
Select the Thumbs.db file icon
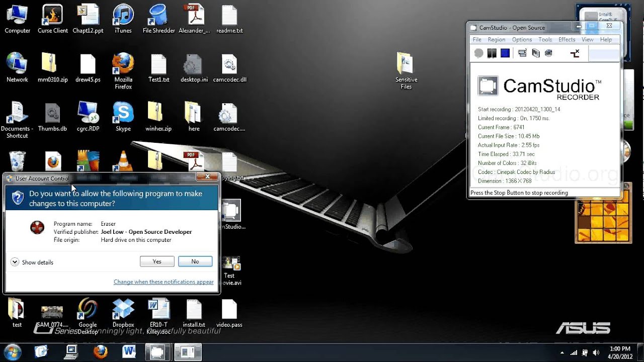(53, 117)
